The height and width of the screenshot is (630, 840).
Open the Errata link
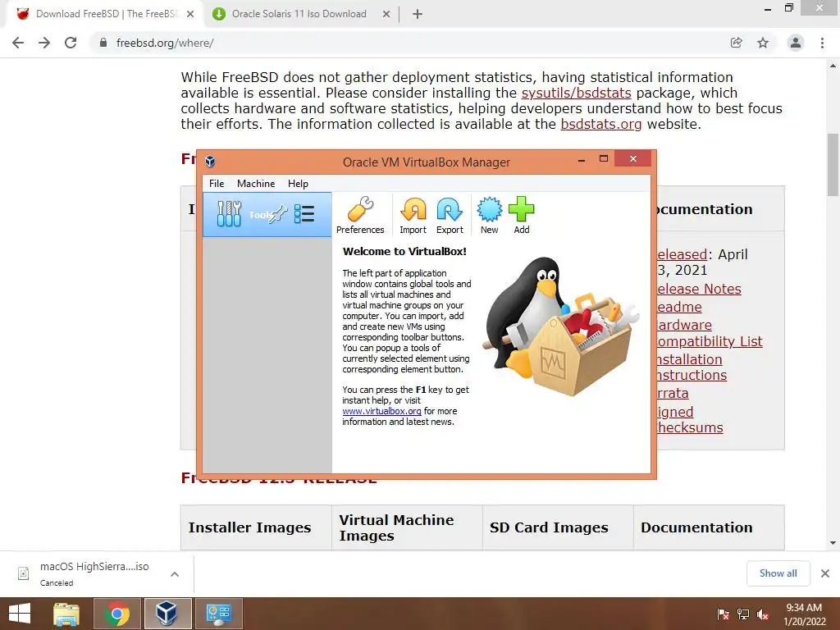pos(673,393)
